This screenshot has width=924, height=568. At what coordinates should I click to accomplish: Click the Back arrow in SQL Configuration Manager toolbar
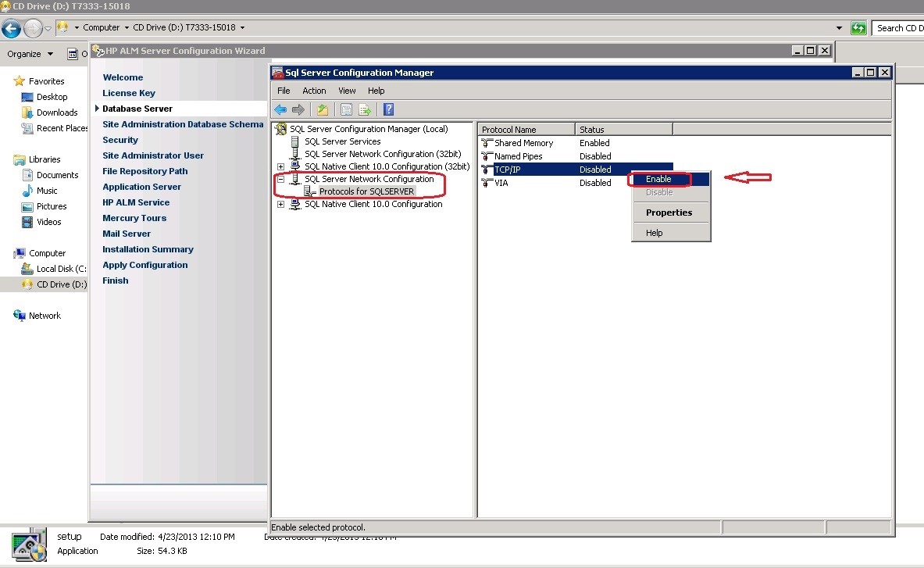pos(280,109)
